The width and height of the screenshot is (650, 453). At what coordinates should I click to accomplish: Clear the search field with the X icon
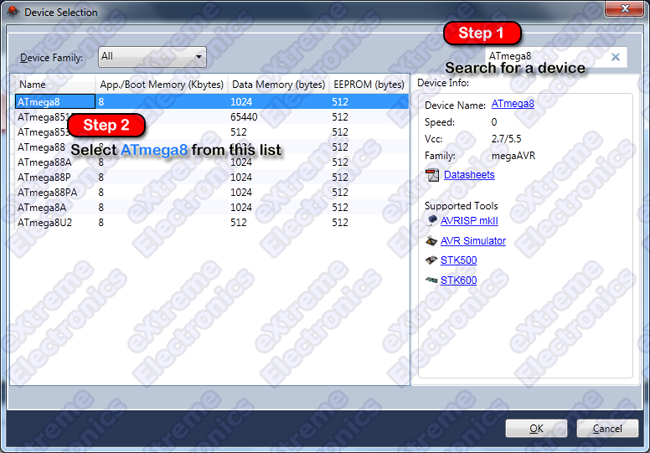[616, 57]
